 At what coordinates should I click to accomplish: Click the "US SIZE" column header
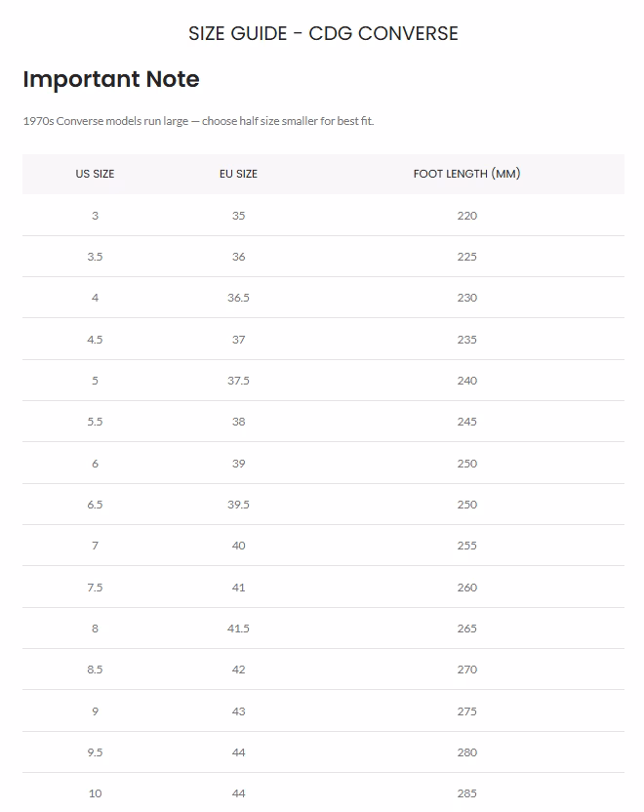click(x=95, y=174)
